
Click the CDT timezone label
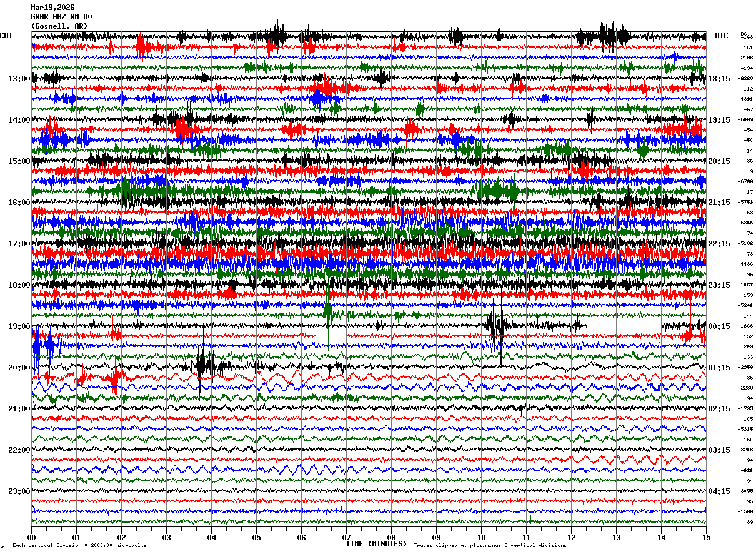[6, 36]
